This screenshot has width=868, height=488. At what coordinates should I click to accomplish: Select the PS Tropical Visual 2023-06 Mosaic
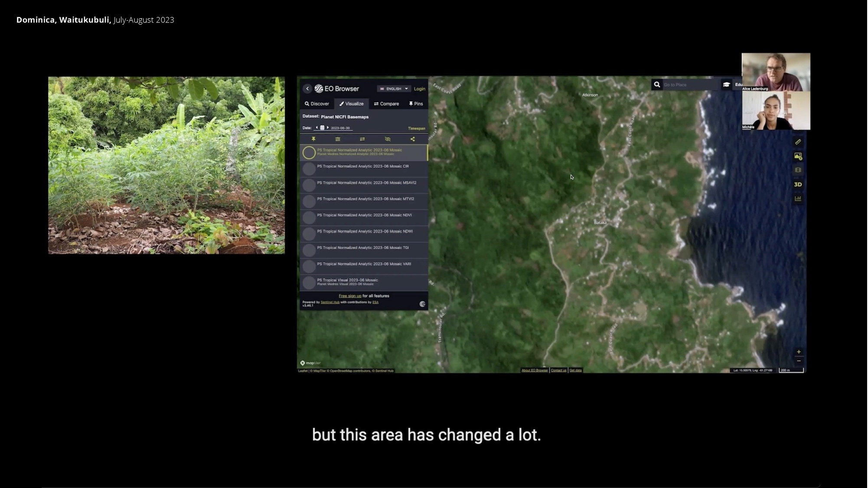[347, 282]
